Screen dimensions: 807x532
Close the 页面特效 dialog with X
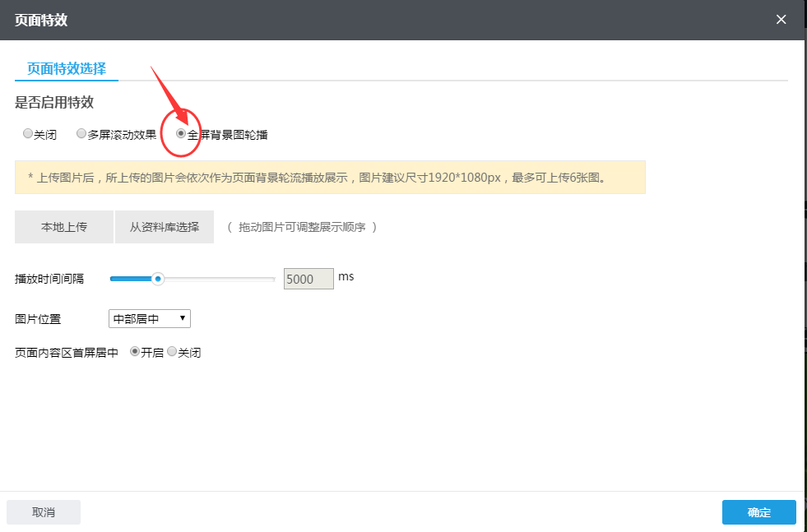click(781, 20)
